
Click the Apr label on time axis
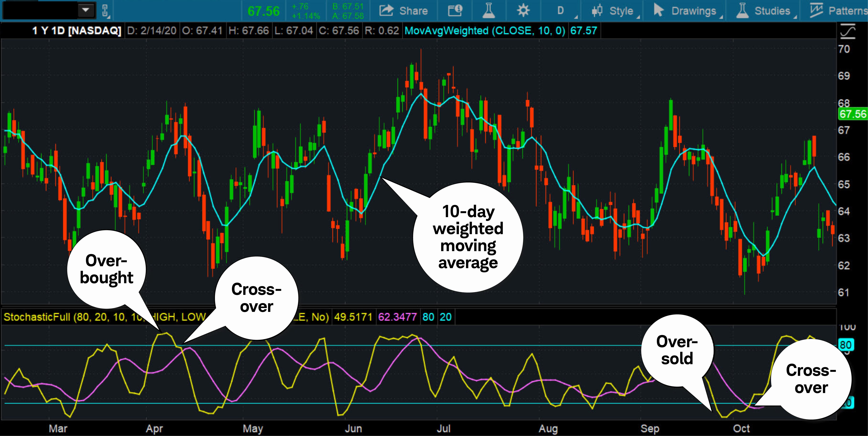[154, 429]
